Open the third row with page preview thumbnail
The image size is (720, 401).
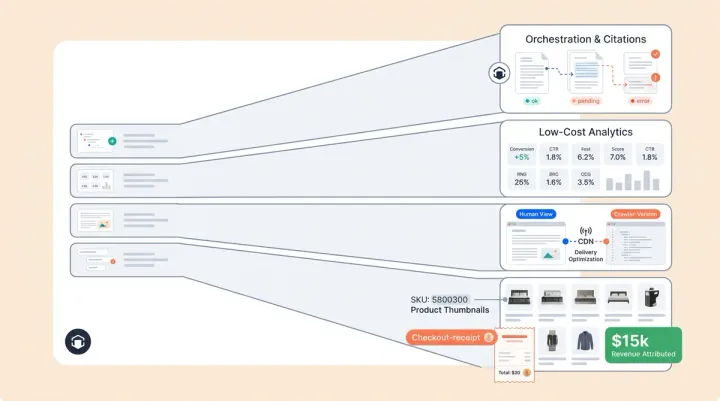pyautogui.click(x=125, y=220)
